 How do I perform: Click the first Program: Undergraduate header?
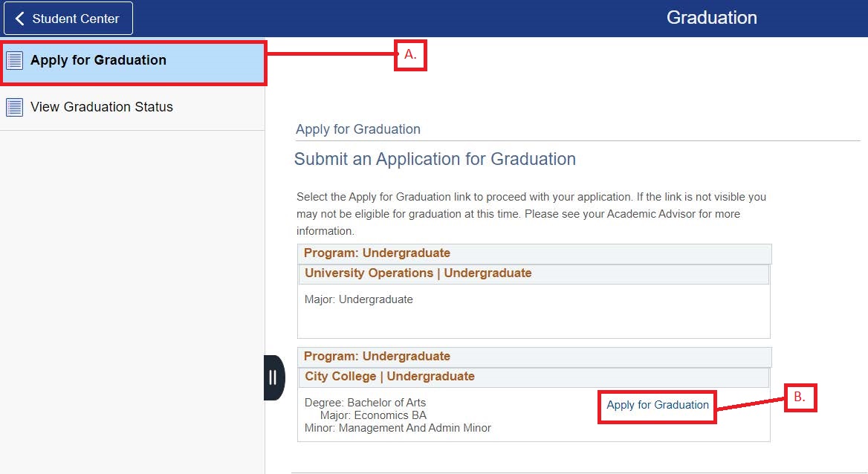(377, 253)
